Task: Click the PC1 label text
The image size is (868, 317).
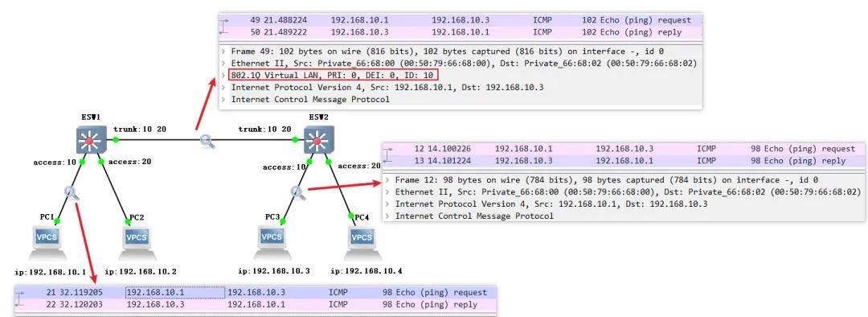Action: click(47, 216)
